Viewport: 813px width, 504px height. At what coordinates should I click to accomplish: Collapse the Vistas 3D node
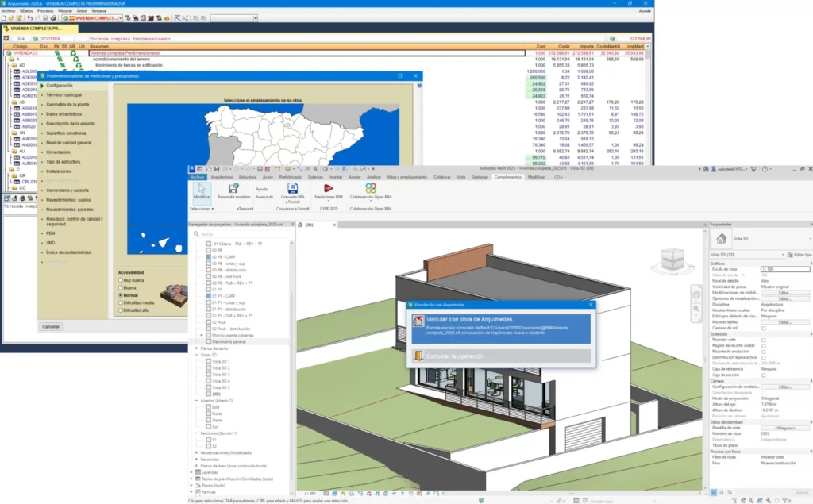(x=197, y=356)
